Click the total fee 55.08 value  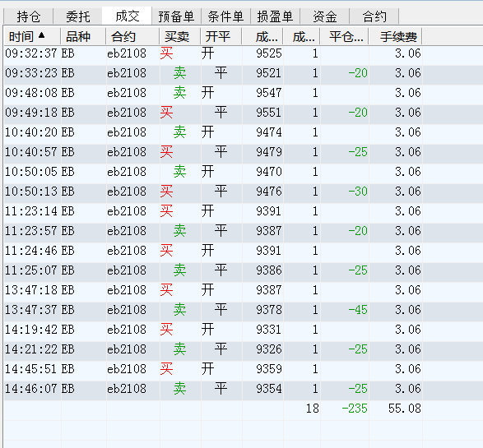pos(405,409)
